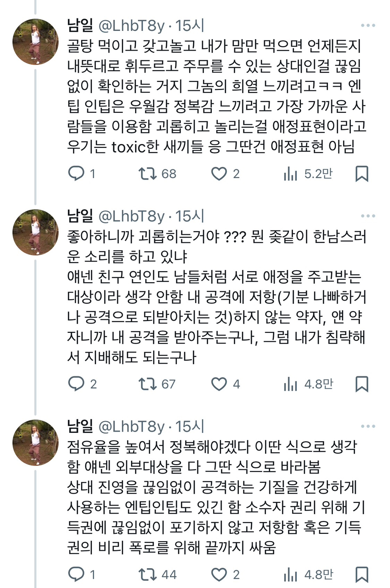View analytics of the 5.2만 views tweet

coord(290,174)
